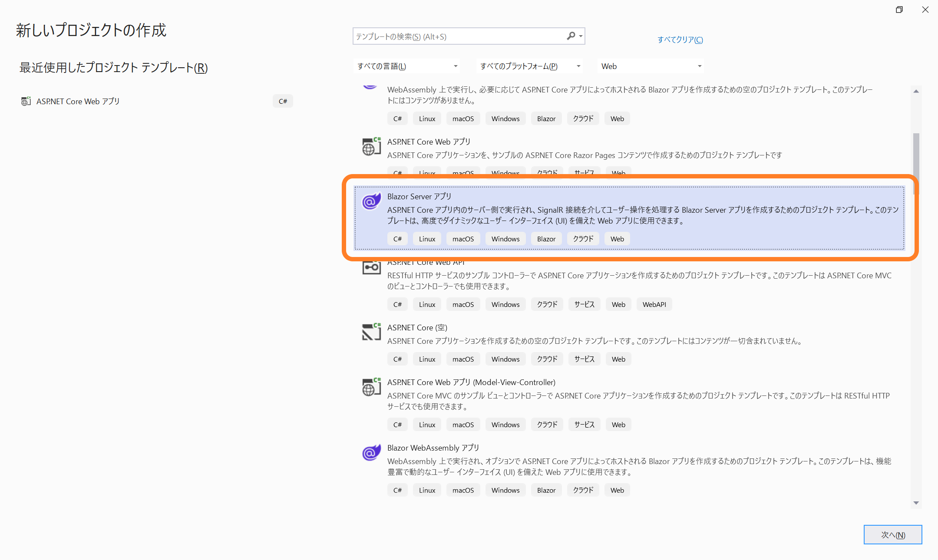Select recent template ASP.NET Core Web アプリ
Image resolution: width=938 pixels, height=560 pixels.
[x=78, y=101]
